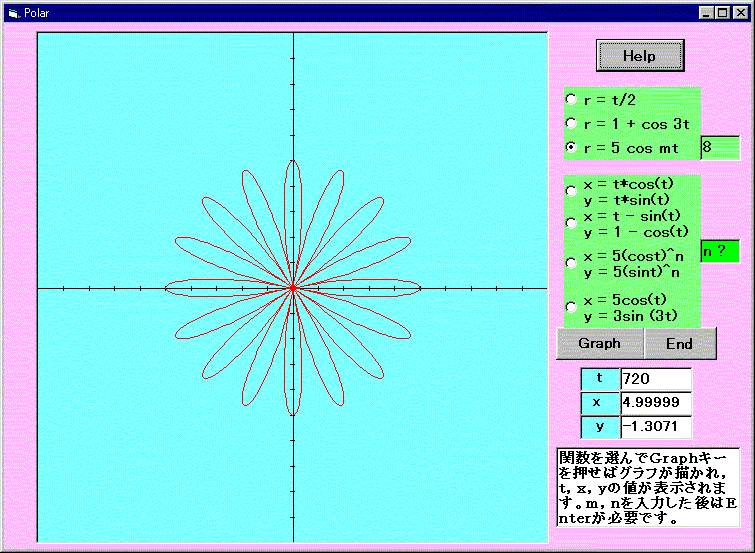Screen dimensions: 755x553
Task: Click the 'Polar' title text
Action: pos(37,13)
